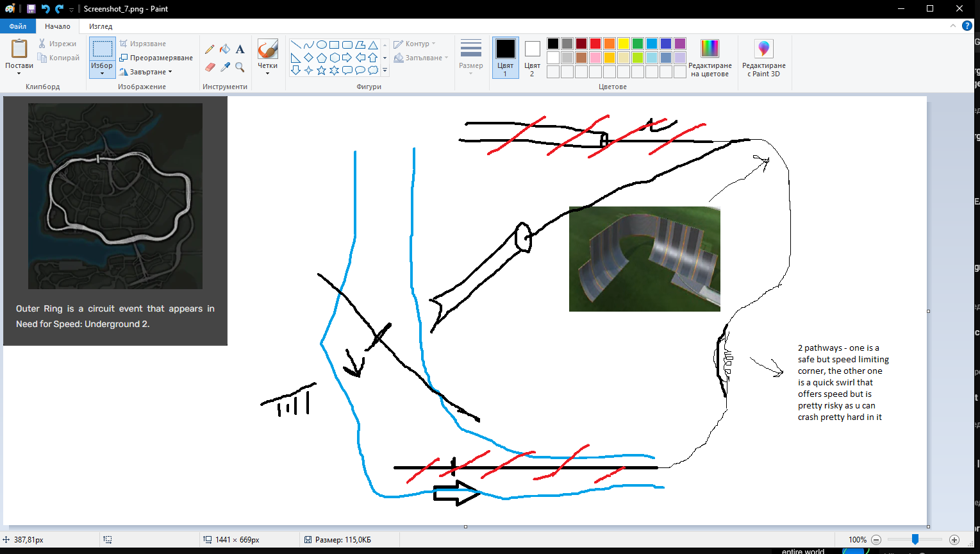Activate Цвят 1 as the active color
Screen dimensions: 980x554
pos(504,58)
